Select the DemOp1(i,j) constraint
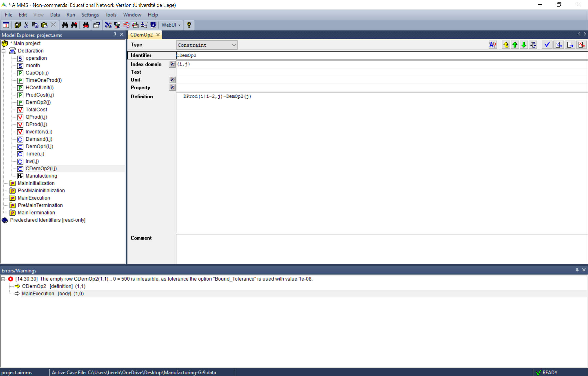Viewport: 588px width, 376px height. coord(39,146)
